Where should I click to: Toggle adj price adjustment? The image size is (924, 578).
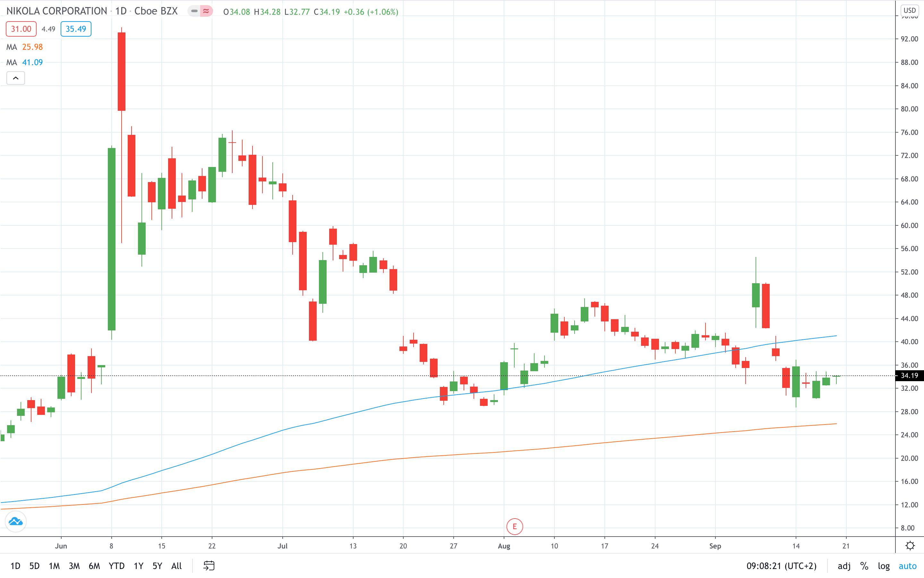pos(844,566)
